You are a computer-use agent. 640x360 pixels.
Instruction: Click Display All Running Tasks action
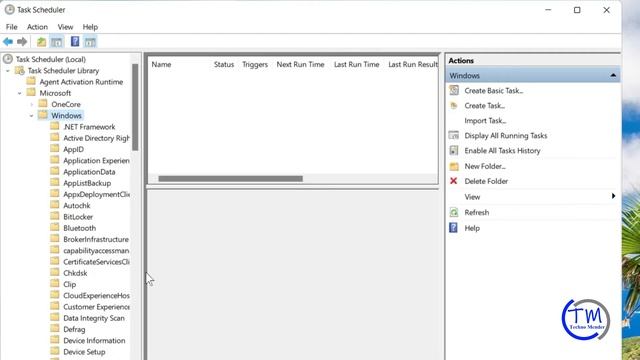tap(506, 136)
